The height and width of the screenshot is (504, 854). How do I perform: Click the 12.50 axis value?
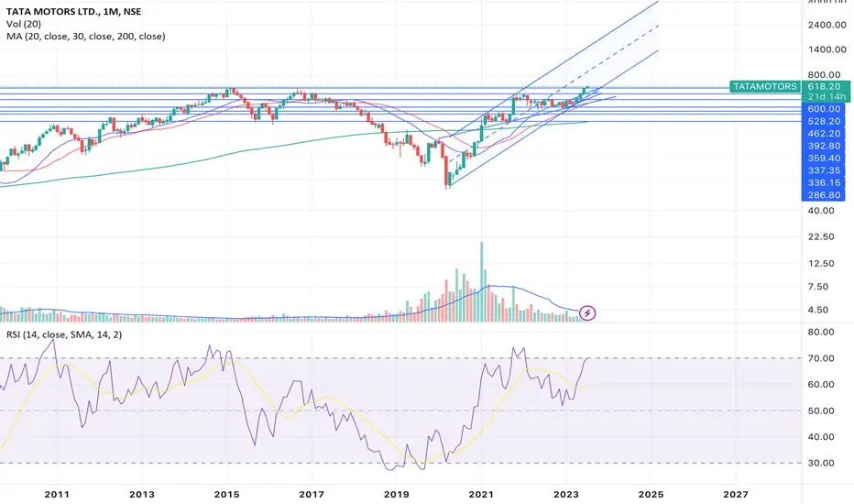click(x=821, y=264)
